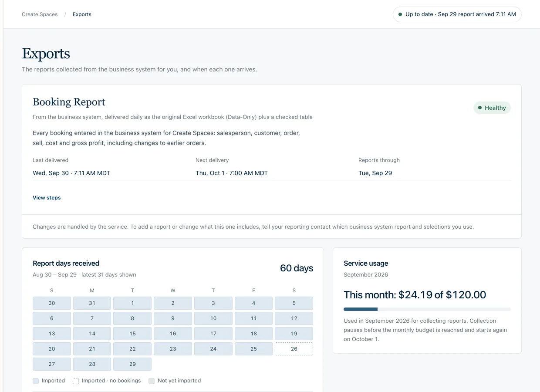Screen dimensions: 540x392
Task: Select calendar day 6
Action: [52, 318]
